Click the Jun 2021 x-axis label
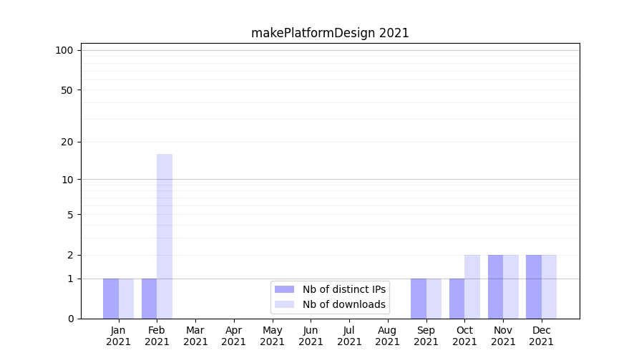 pos(311,336)
